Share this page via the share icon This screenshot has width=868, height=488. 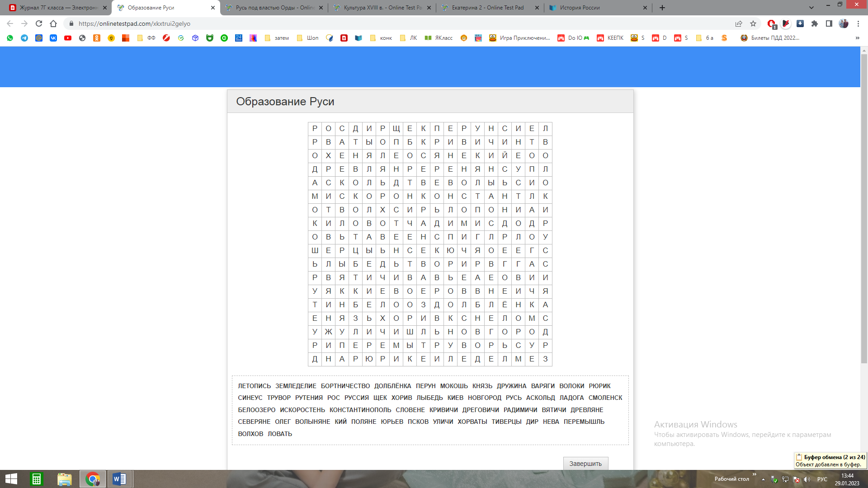pos(739,23)
